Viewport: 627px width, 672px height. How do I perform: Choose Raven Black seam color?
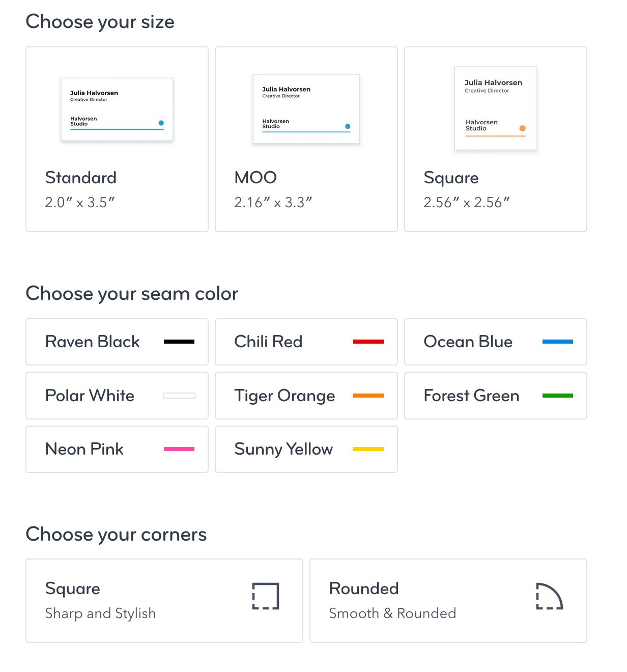(x=117, y=342)
